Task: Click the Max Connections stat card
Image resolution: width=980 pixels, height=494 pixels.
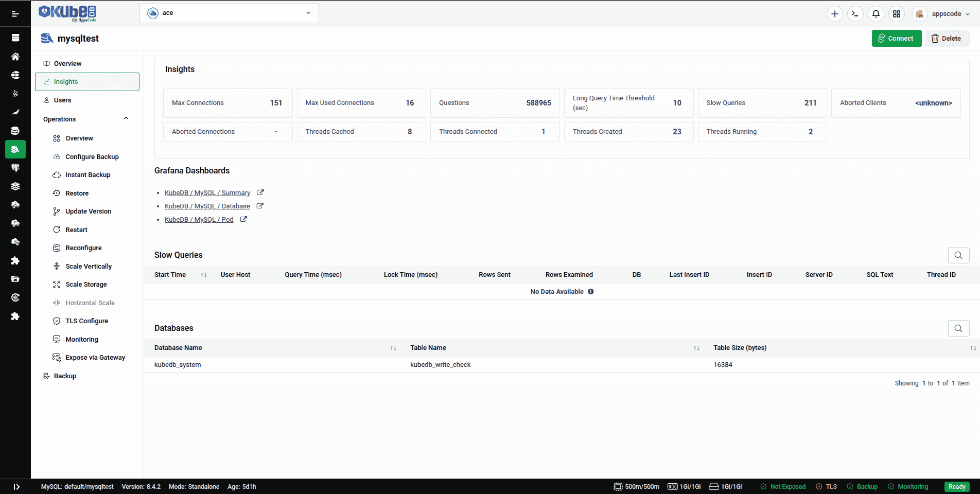Action: 228,103
